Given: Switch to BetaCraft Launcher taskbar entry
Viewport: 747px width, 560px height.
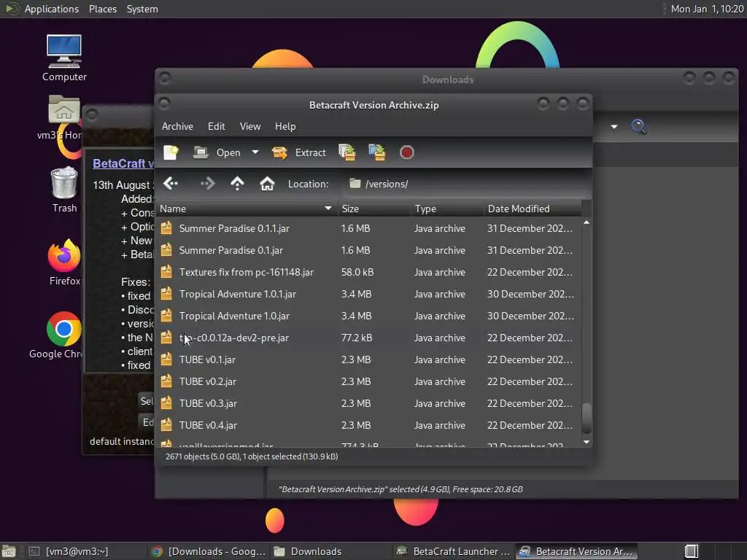Looking at the screenshot, I should click(x=454, y=551).
